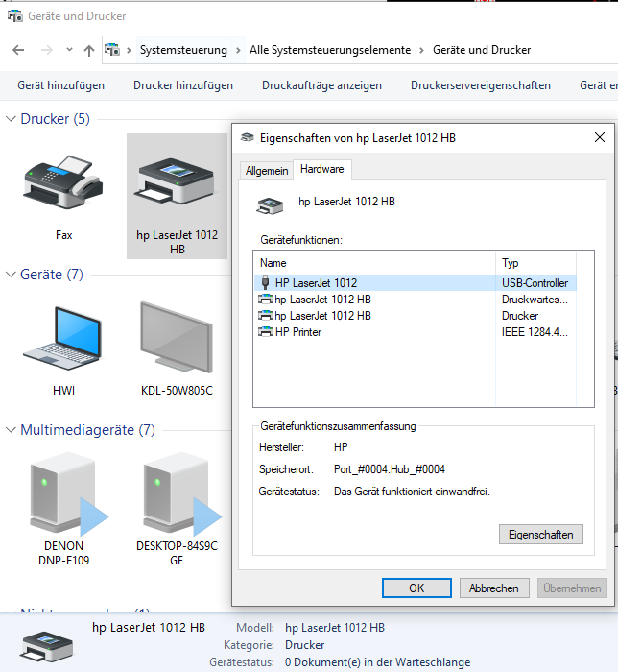Screen dimensions: 618x672
Task: Select the Drucker type hp LaserJet 1012 HB row
Action: (415, 316)
